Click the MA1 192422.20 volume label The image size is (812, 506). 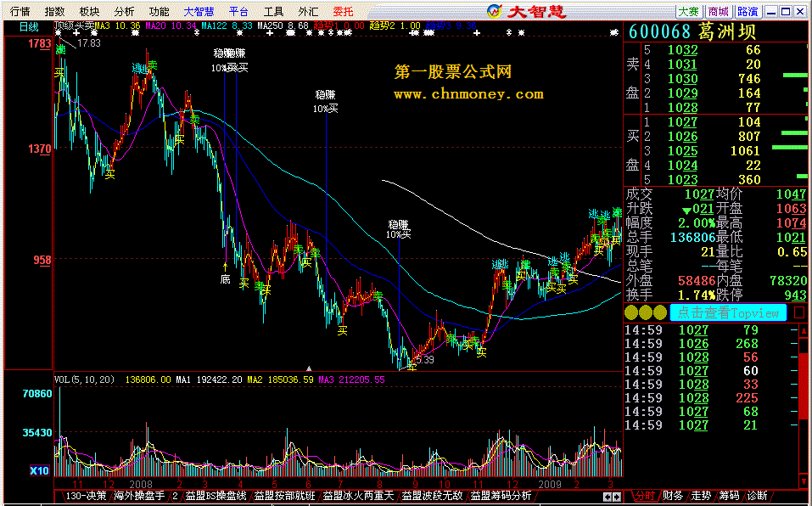(209, 379)
